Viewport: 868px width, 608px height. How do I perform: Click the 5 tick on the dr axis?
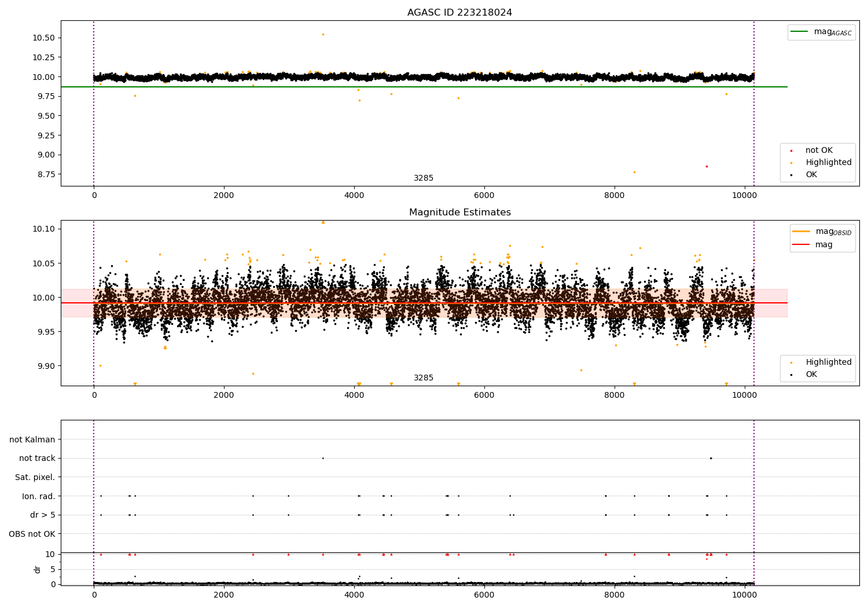pyautogui.click(x=53, y=569)
